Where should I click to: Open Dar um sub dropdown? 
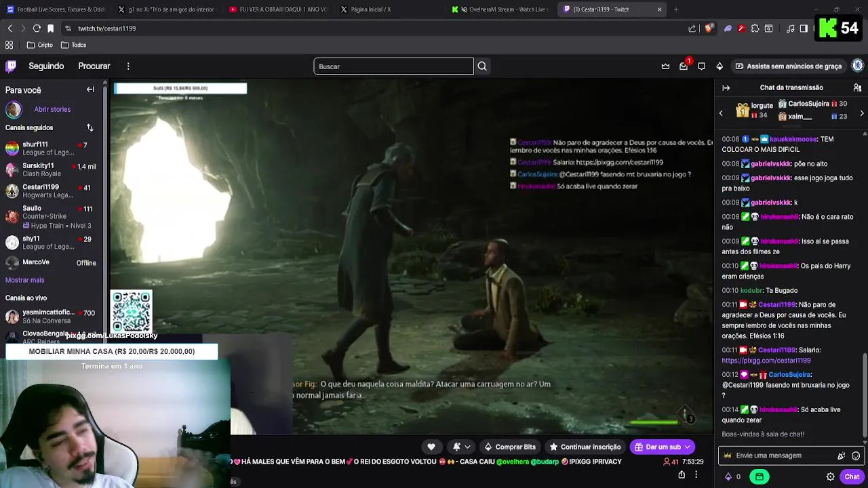[x=663, y=447]
